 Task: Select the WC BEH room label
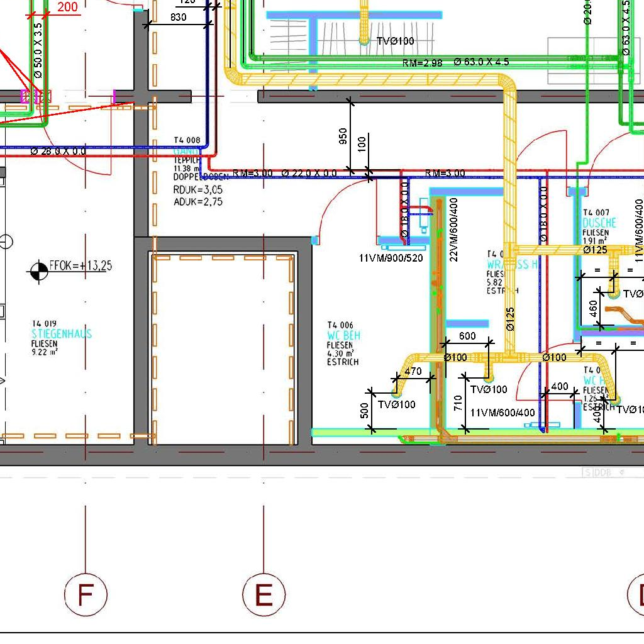[344, 335]
